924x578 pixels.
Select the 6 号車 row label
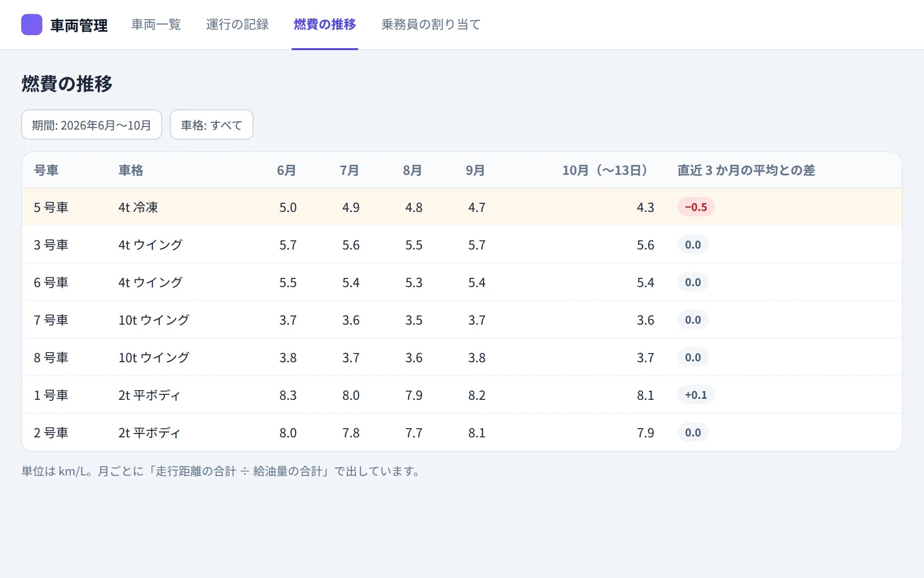51,282
